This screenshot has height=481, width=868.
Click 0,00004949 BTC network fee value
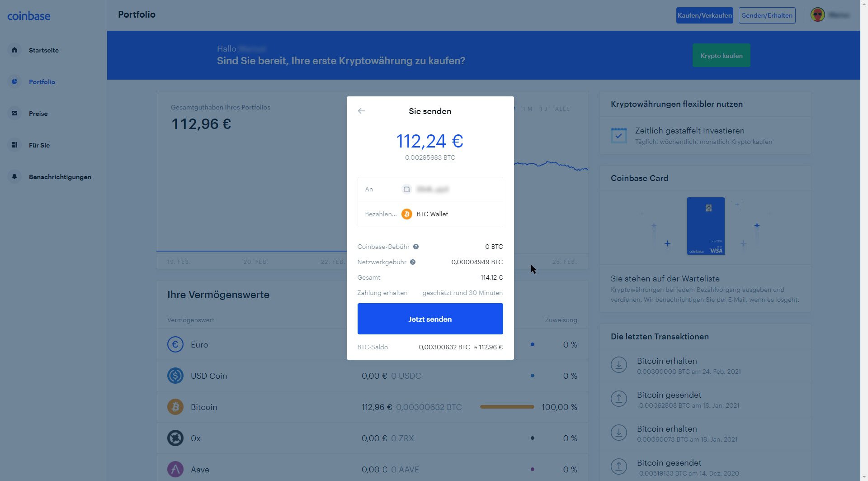tap(477, 262)
